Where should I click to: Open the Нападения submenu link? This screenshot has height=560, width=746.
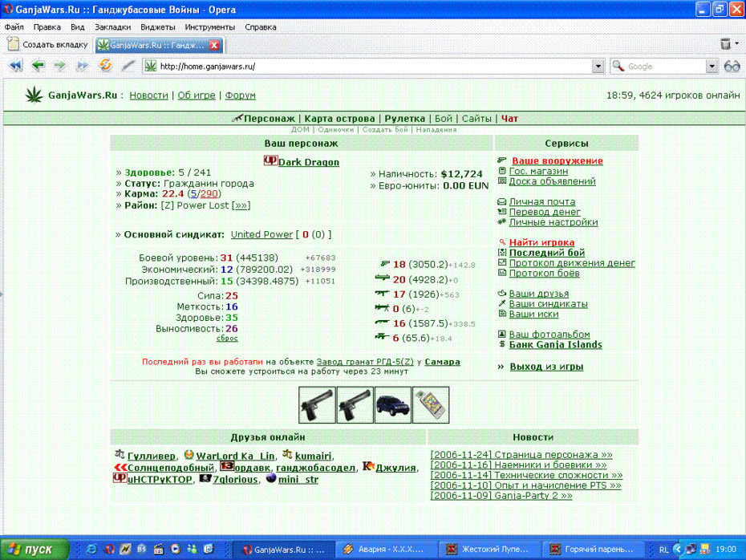pyautogui.click(x=436, y=129)
